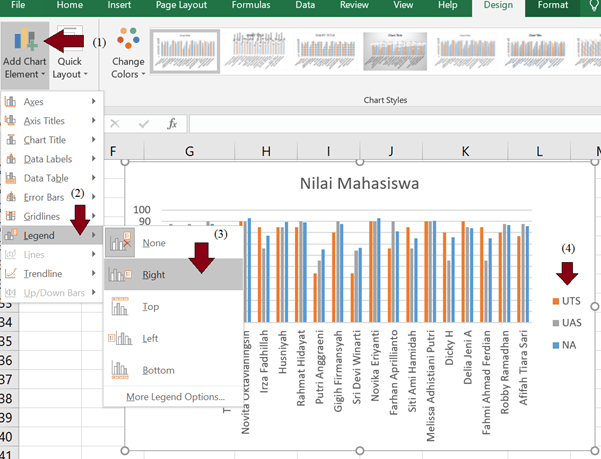Place the legend on the Left

click(151, 339)
